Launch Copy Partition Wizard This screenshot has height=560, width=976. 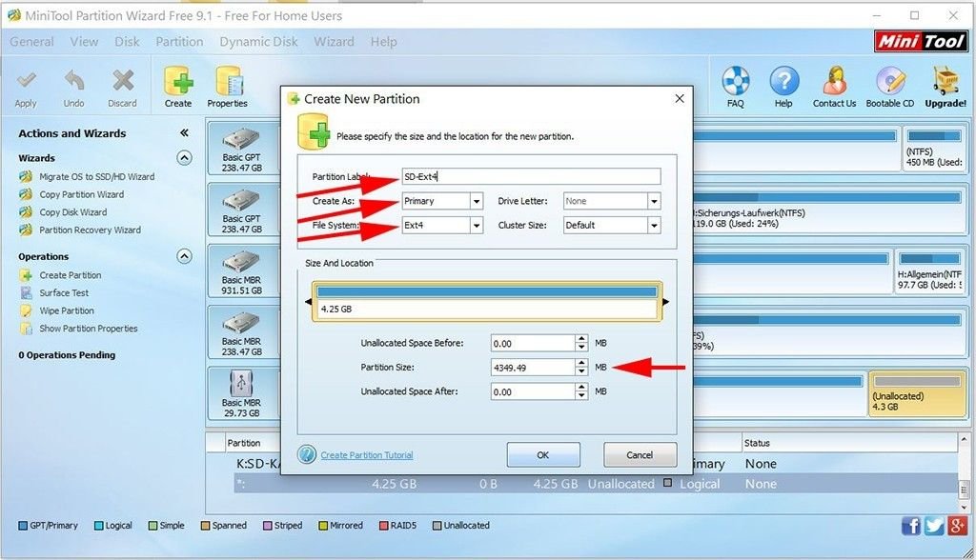point(82,194)
